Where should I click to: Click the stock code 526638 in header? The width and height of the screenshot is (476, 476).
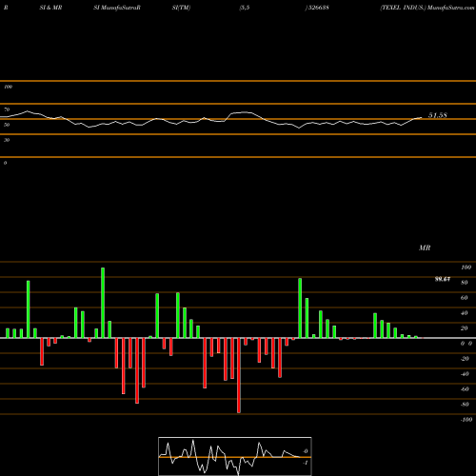(x=318, y=8)
